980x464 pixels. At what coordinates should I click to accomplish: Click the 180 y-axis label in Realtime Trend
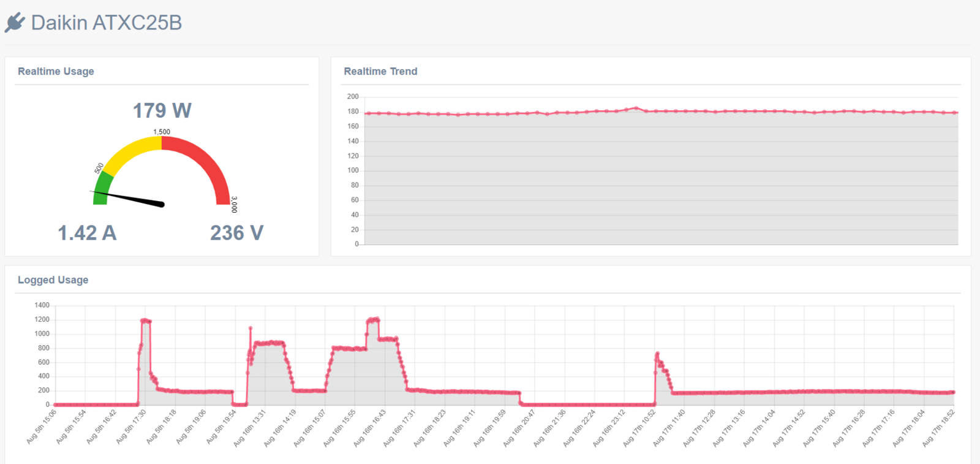(x=353, y=112)
